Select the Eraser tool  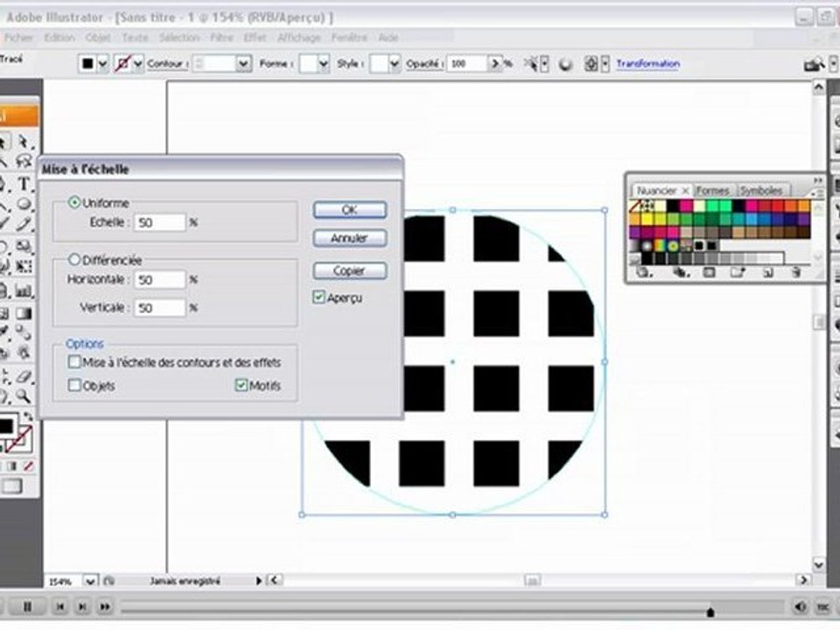[24, 376]
